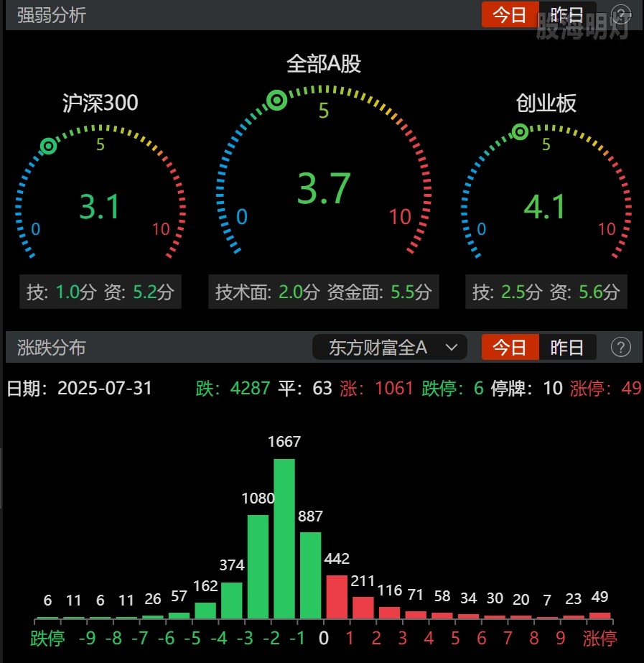Click 跌停: 6 statistic
The height and width of the screenshot is (663, 644).
pyautogui.click(x=452, y=388)
